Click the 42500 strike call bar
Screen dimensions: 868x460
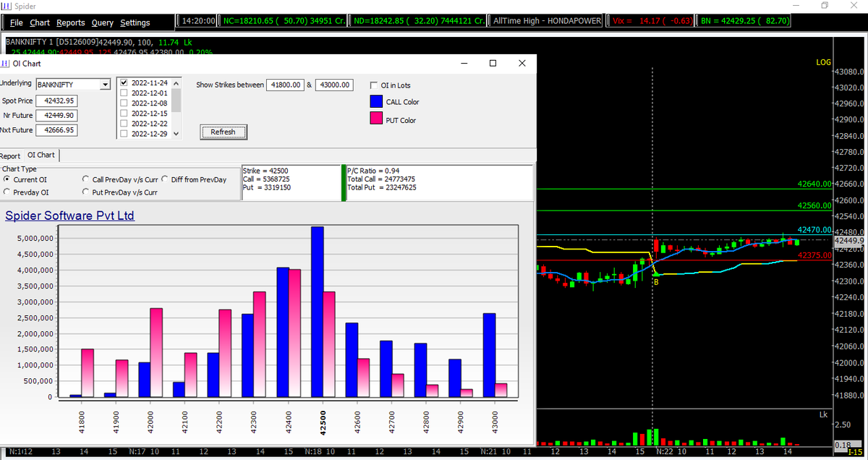318,312
